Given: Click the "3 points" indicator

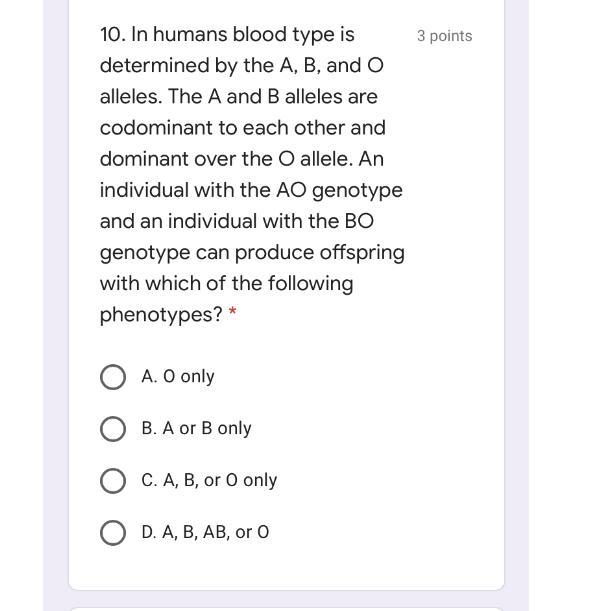Looking at the screenshot, I should pos(444,36).
